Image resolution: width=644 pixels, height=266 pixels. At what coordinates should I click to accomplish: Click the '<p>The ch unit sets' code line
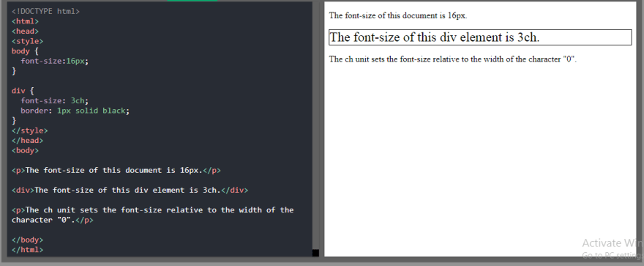153,210
